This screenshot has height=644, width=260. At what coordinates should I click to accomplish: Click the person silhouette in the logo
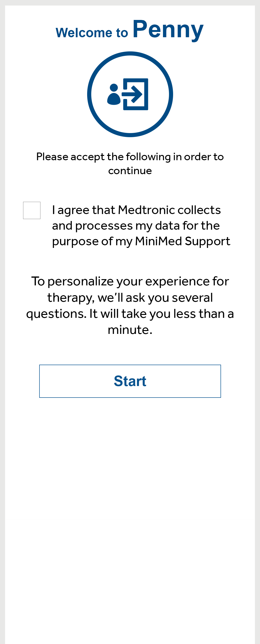pos(114,95)
